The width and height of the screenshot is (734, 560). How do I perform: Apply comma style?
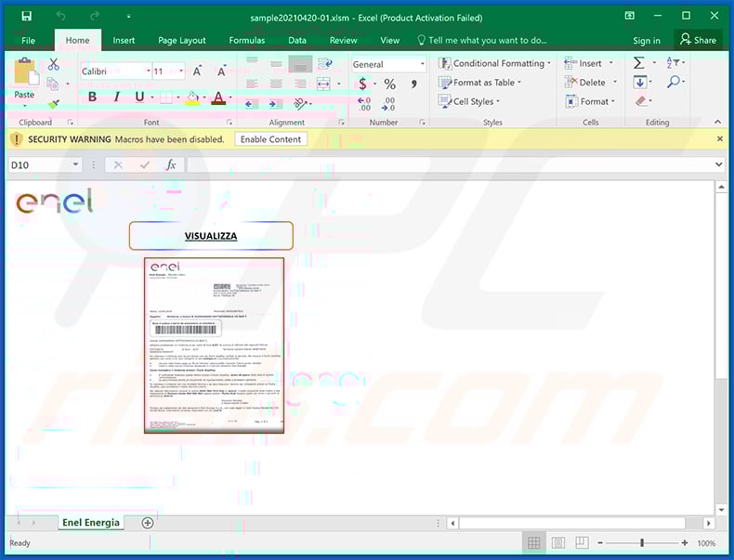413,85
